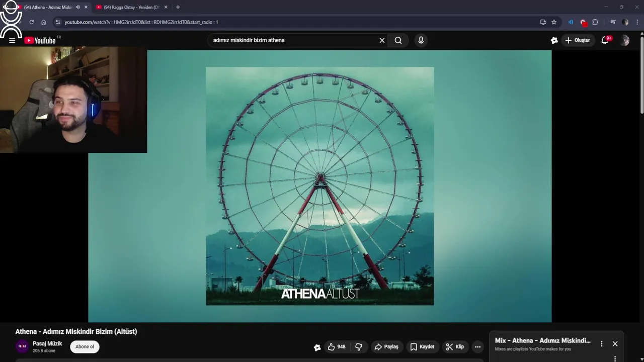Open the Pasaj Müzik channel avatar
The width and height of the screenshot is (644, 362).
coord(22,346)
